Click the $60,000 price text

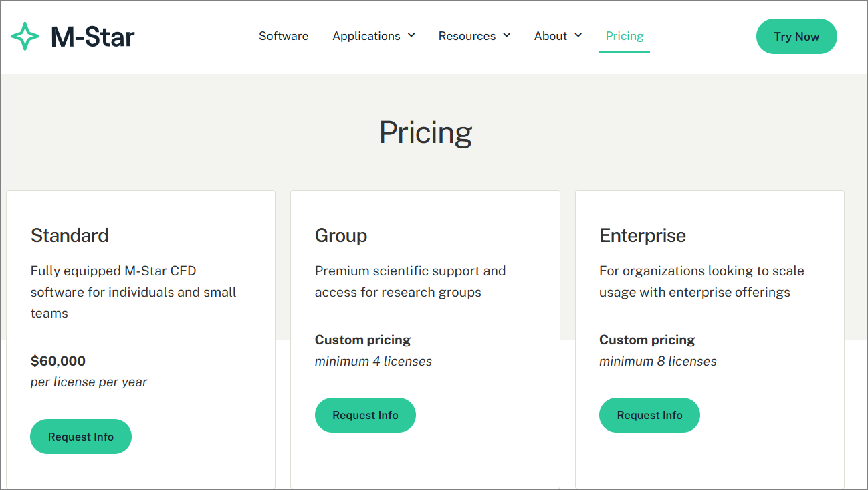point(58,361)
